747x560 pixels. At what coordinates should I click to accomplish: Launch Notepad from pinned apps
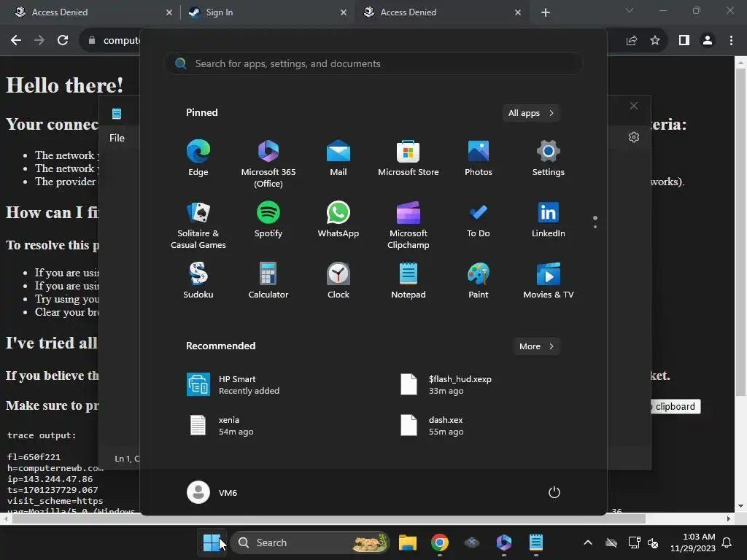point(409,281)
